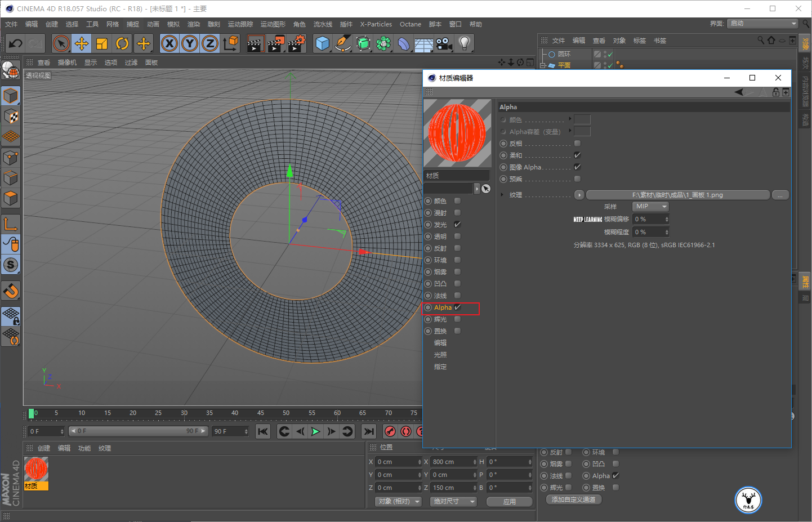Select the 光照 section in material editor

(440, 355)
